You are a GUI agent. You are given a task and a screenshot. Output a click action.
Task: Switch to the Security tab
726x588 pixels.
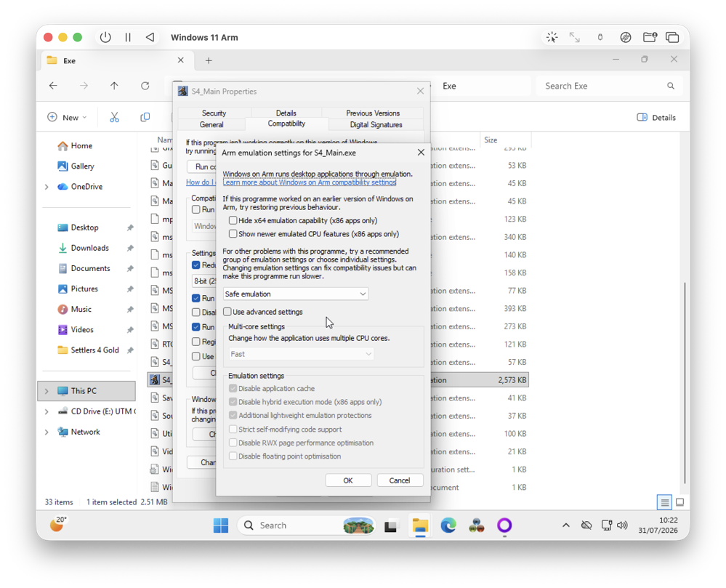click(214, 113)
